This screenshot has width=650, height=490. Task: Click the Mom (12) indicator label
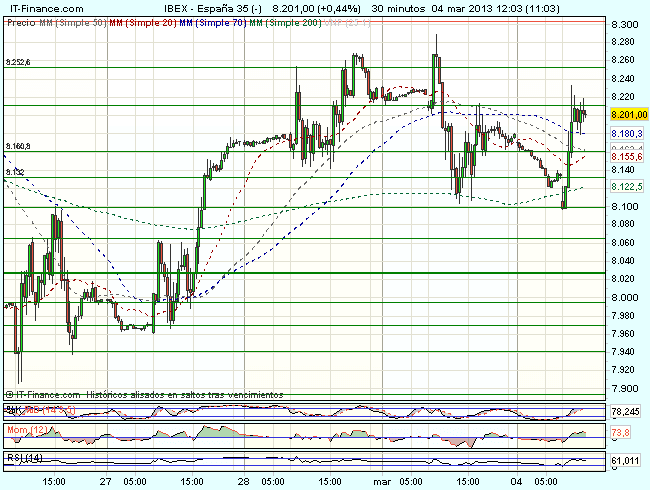pos(23,428)
